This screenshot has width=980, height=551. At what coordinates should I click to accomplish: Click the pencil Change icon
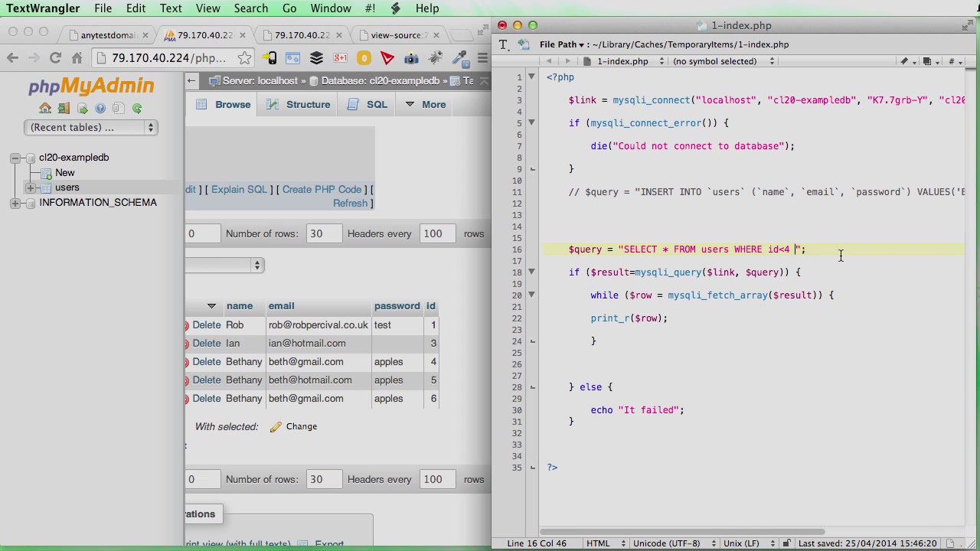(276, 427)
